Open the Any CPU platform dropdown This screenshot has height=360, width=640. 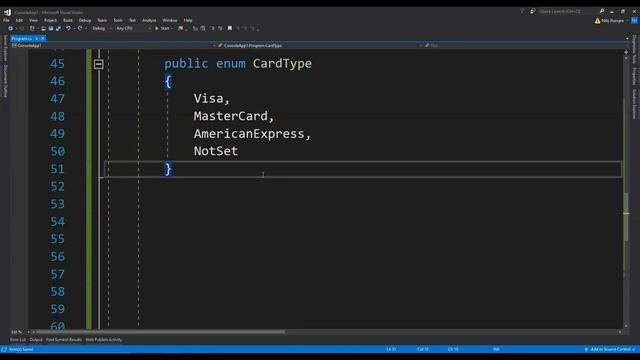[133, 28]
